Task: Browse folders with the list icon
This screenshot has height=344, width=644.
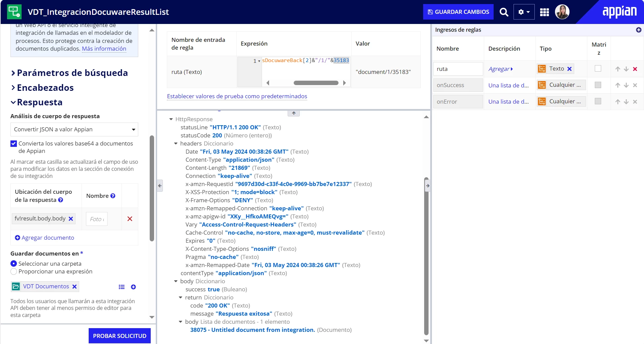Action: pyautogui.click(x=122, y=287)
